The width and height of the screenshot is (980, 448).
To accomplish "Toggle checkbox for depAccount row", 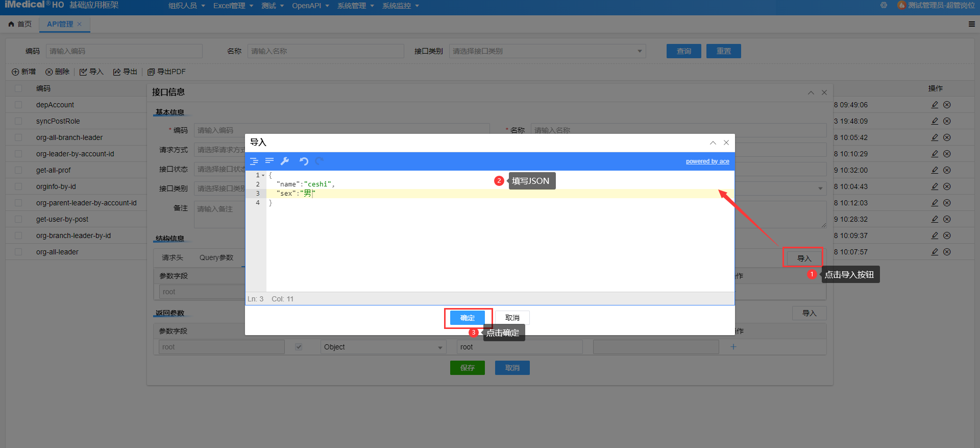I will tap(18, 105).
